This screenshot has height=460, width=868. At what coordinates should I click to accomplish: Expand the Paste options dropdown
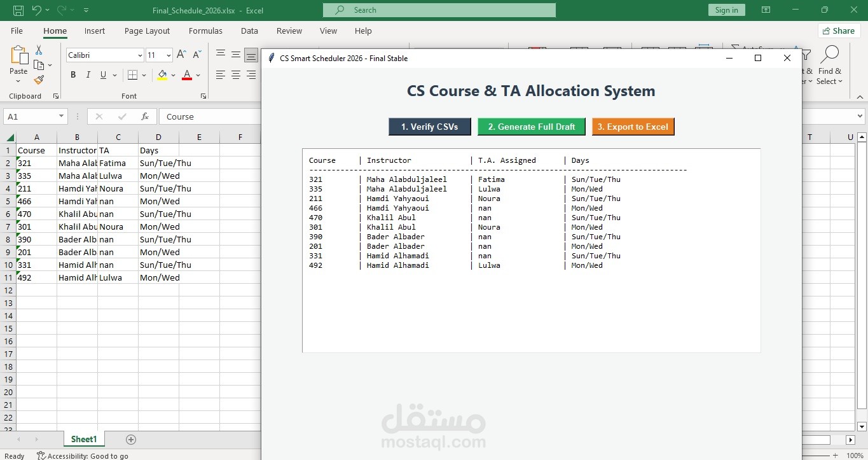pos(18,80)
